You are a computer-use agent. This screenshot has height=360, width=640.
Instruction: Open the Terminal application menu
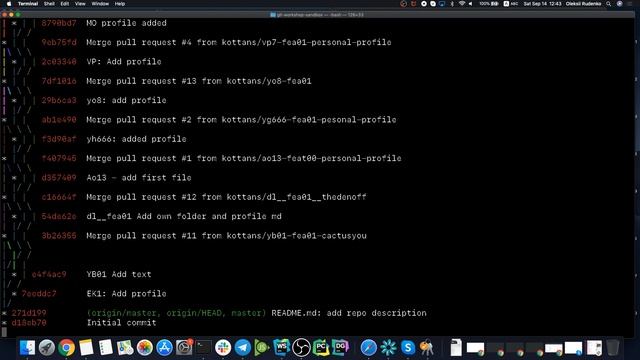(28, 4)
